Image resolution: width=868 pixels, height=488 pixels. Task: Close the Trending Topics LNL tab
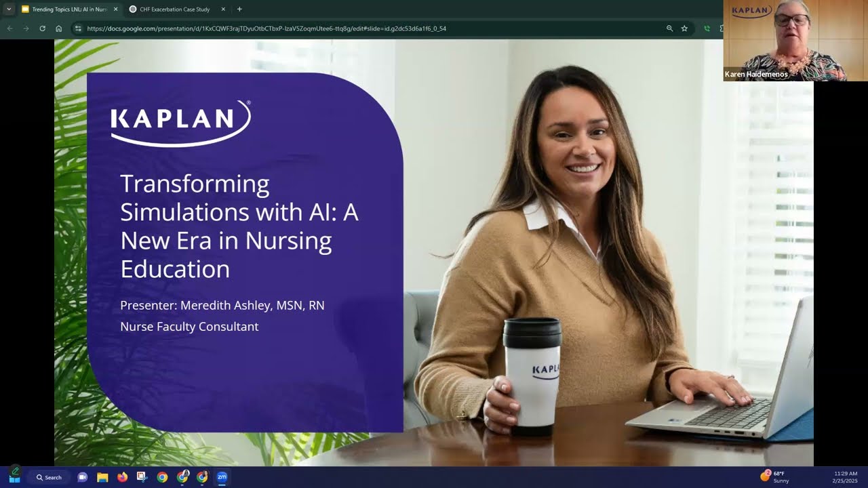coord(115,9)
